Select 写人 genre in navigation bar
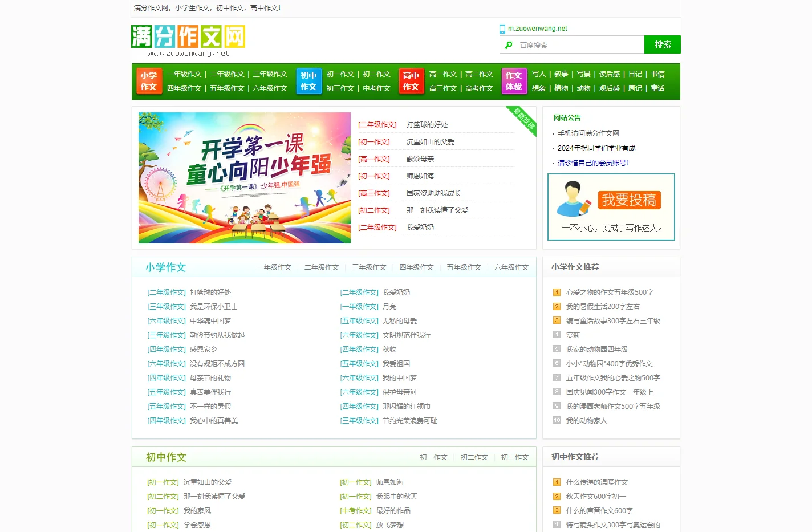 tap(538, 74)
